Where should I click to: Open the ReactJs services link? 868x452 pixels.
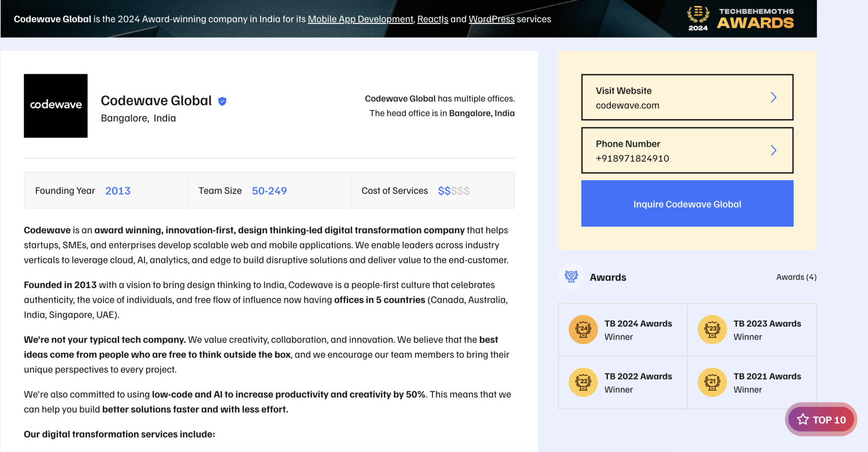433,19
